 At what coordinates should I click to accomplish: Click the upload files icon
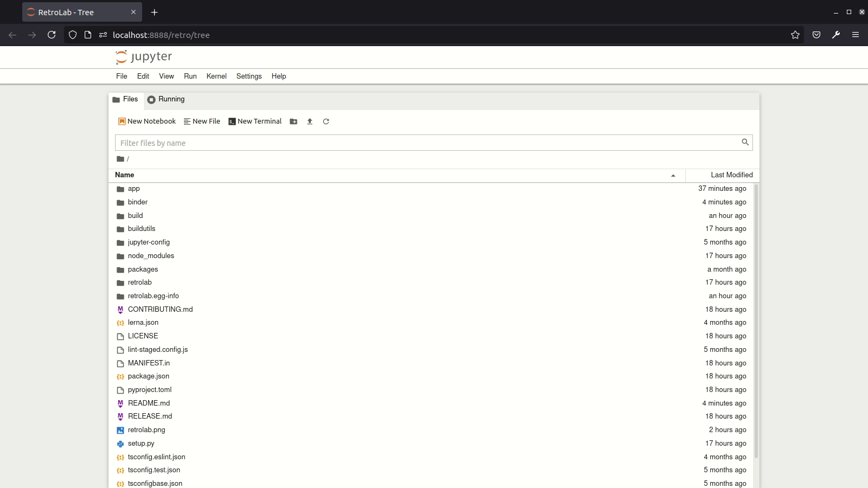click(x=310, y=121)
